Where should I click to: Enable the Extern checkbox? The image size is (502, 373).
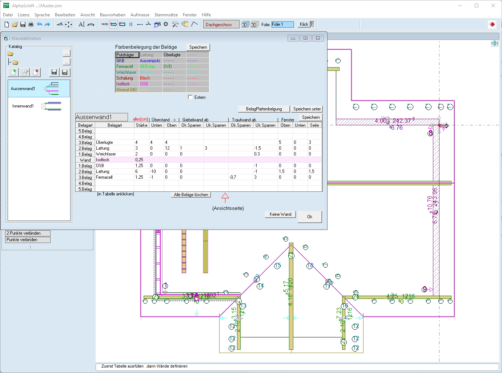click(190, 97)
